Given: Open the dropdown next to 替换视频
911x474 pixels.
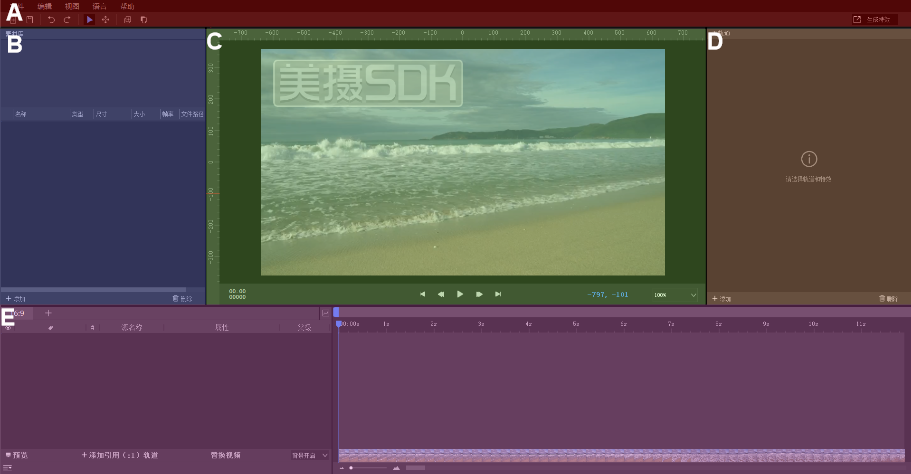Looking at the screenshot, I should [310, 455].
